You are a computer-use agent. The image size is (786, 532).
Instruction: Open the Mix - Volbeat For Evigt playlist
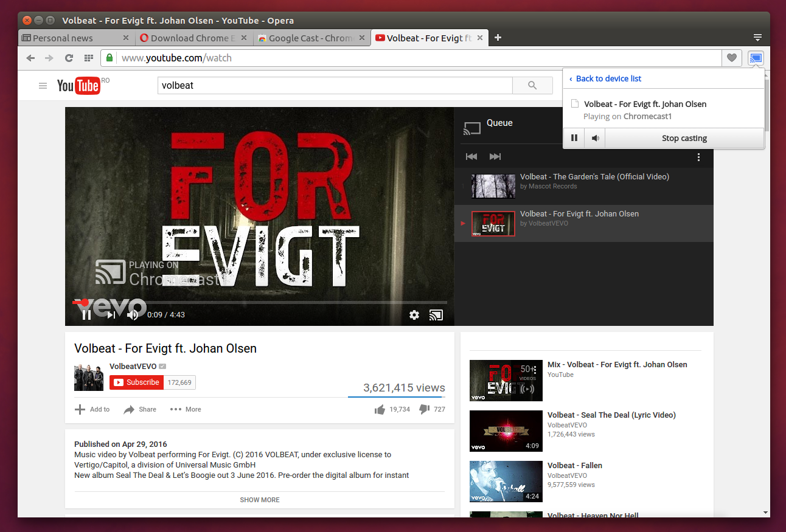(x=617, y=365)
